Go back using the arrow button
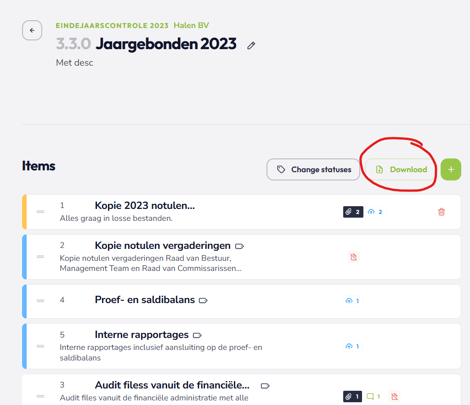Image resolution: width=470 pixels, height=405 pixels. 32,30
